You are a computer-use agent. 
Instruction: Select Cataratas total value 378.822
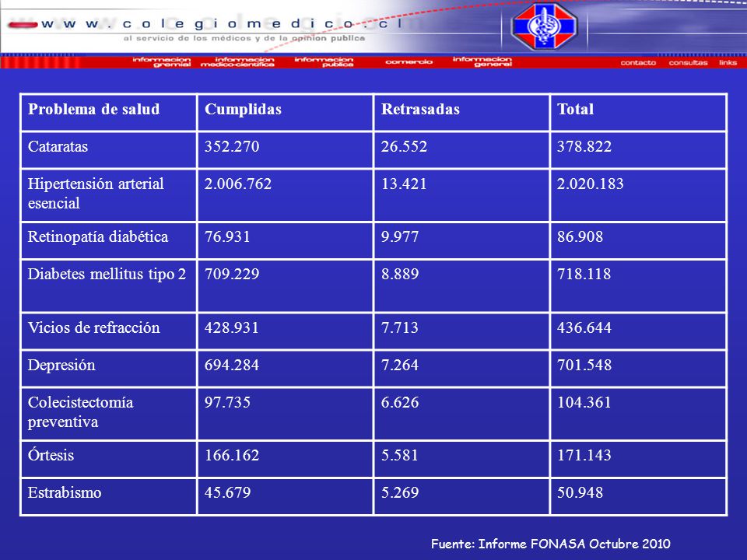(584, 146)
